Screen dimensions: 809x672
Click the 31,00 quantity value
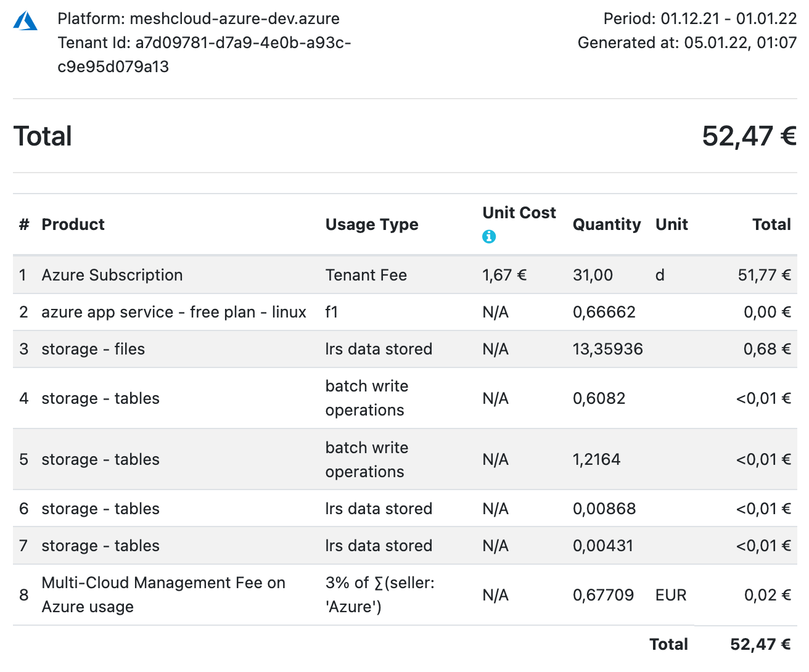click(x=593, y=275)
